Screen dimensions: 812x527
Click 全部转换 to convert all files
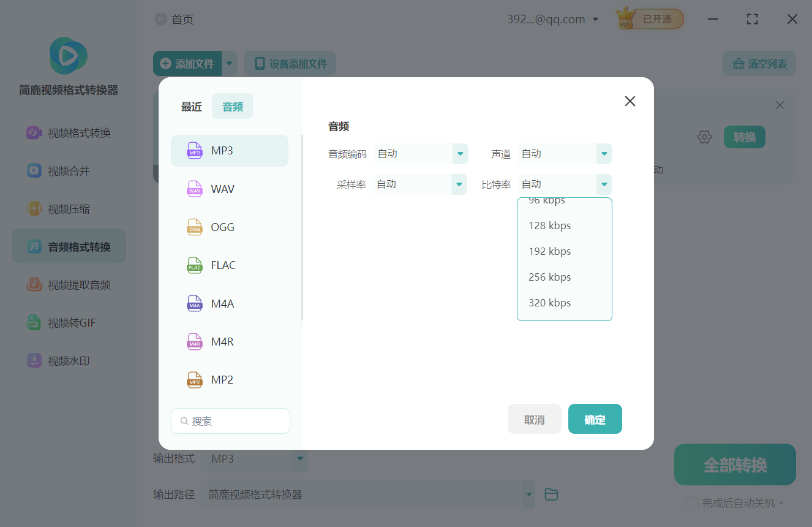pyautogui.click(x=734, y=464)
